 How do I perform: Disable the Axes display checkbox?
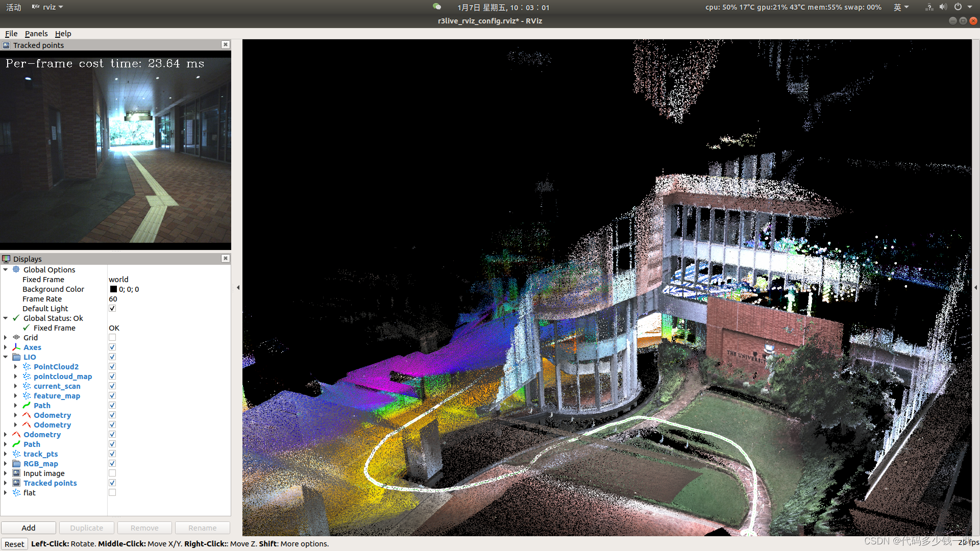coord(112,347)
